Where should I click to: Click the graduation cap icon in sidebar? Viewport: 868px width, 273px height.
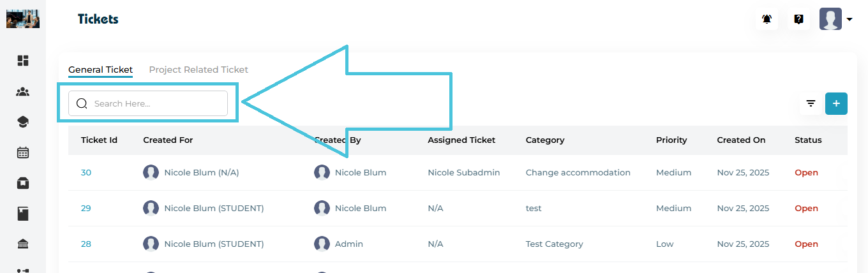23,122
